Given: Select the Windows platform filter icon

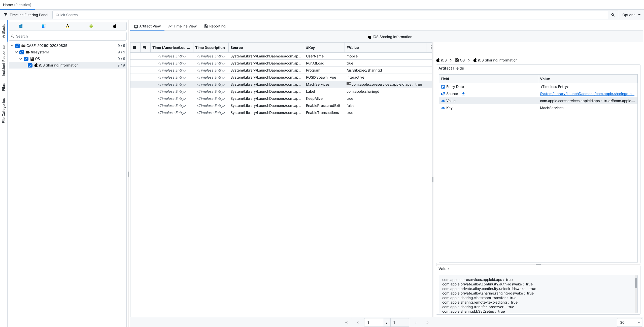Looking at the screenshot, I should coord(21,26).
